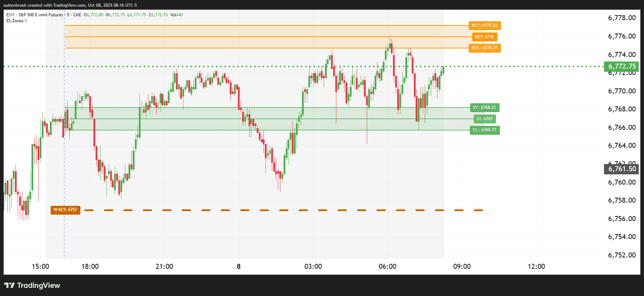The image size is (644, 296).
Task: Click the 6,778.00 price axis label
Action: (x=622, y=18)
